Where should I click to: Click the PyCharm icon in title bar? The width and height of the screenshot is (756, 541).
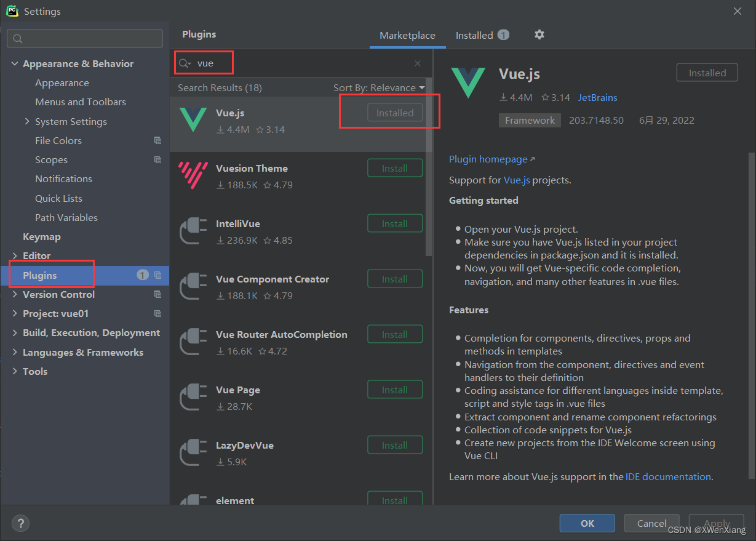12,10
